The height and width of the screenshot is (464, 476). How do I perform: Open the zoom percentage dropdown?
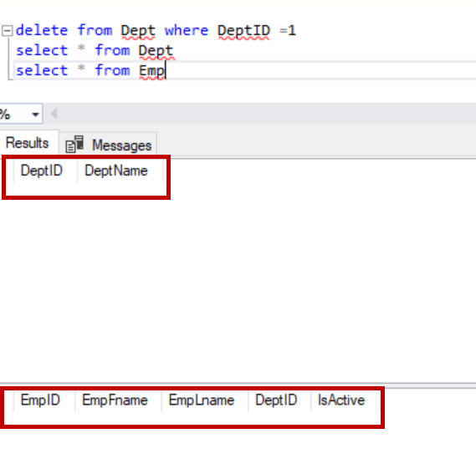pos(35,115)
